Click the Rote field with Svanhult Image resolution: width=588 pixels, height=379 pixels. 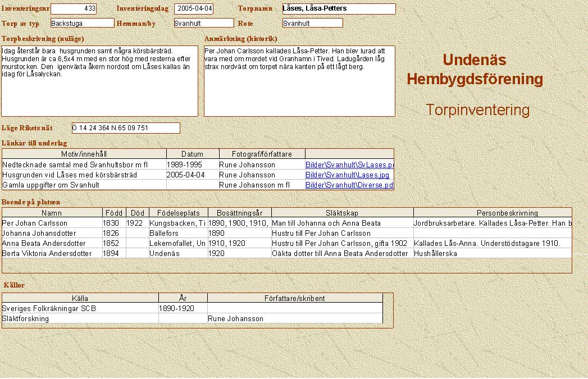click(312, 24)
